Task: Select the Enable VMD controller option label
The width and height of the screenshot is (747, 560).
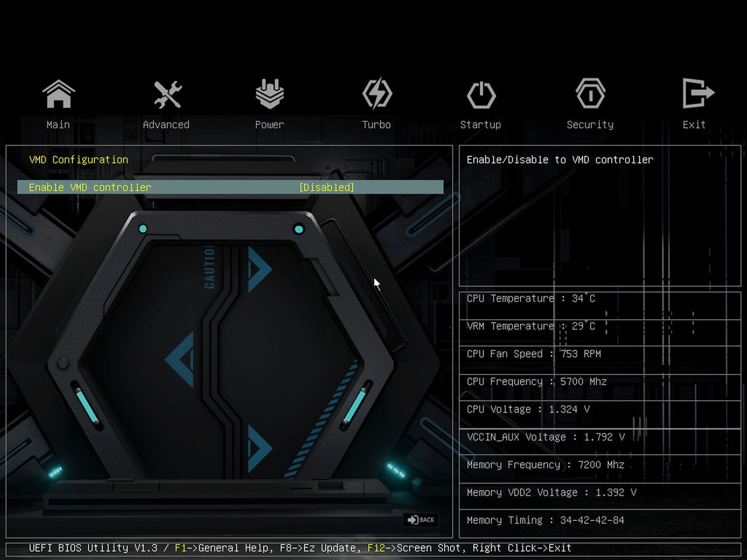Action: (x=90, y=187)
